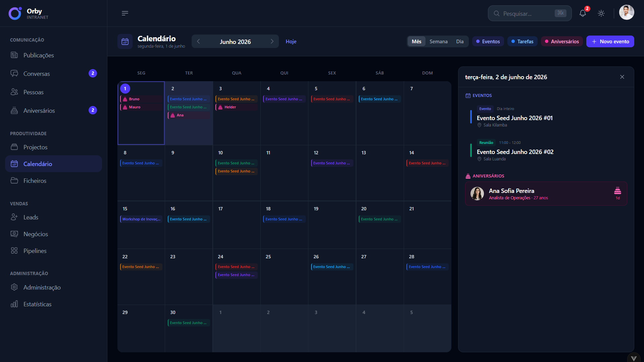The height and width of the screenshot is (362, 644).
Task: Click the Publicações newspaper icon
Action: [x=14, y=55]
